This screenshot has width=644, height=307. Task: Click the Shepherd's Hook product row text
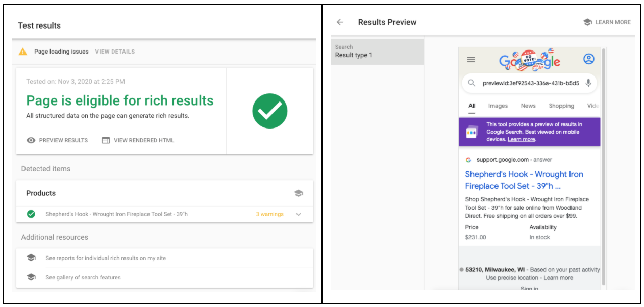pyautogui.click(x=116, y=214)
